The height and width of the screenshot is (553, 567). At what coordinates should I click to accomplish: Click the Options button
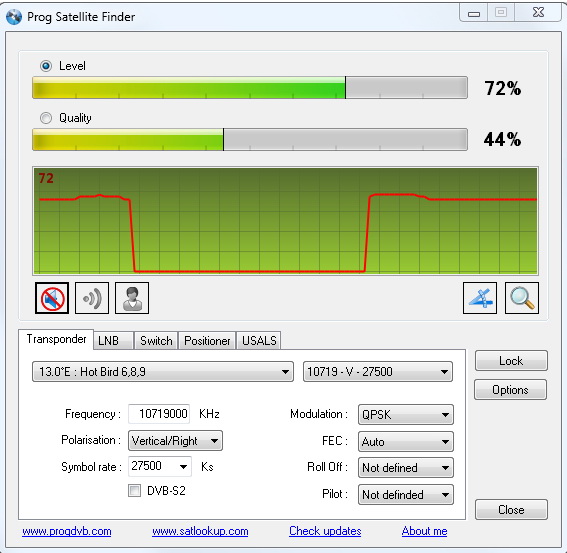point(510,390)
